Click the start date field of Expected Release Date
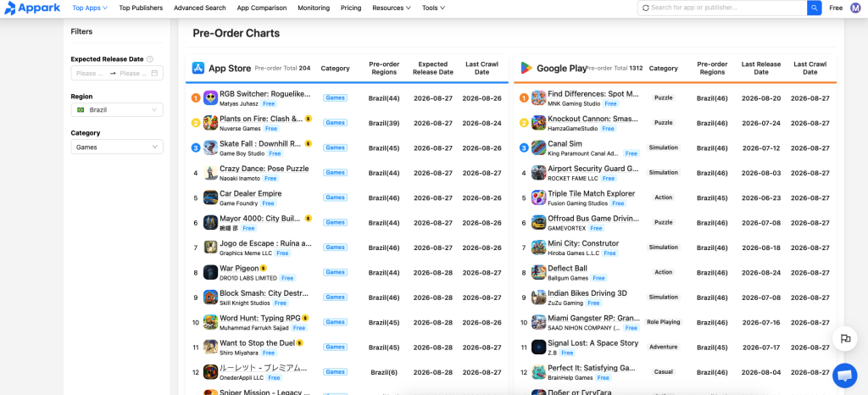Viewport: 868px width, 395px height. [90, 74]
